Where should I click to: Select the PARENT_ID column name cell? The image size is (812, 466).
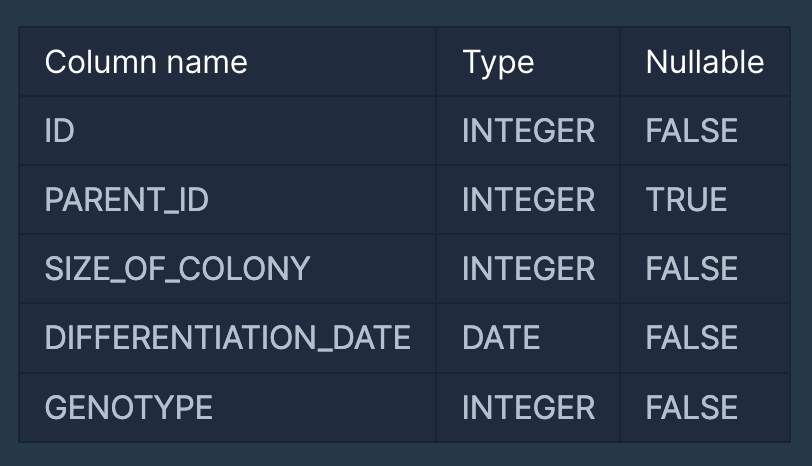pos(127,200)
